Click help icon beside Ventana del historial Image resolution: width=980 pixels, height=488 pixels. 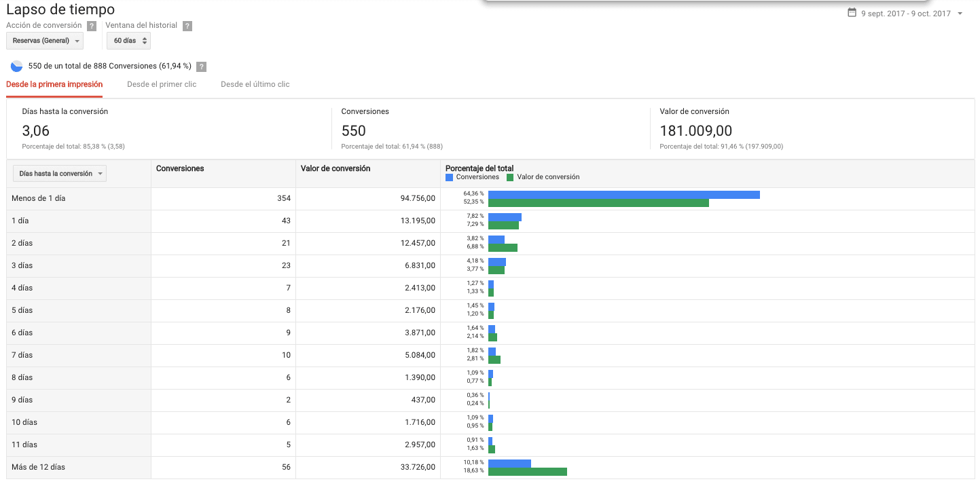[x=187, y=26]
